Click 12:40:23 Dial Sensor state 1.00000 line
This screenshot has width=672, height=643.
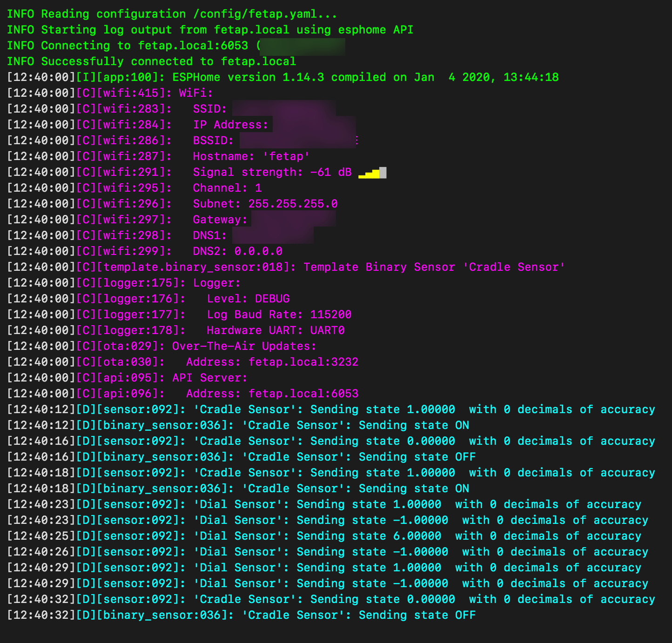pos(324,504)
